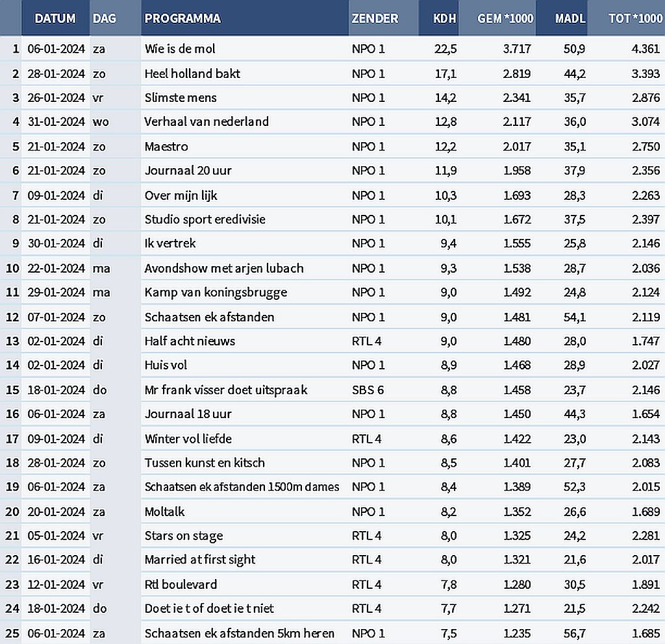Select program 'Journaal 20 uur'
665x644 pixels.
click(x=188, y=171)
